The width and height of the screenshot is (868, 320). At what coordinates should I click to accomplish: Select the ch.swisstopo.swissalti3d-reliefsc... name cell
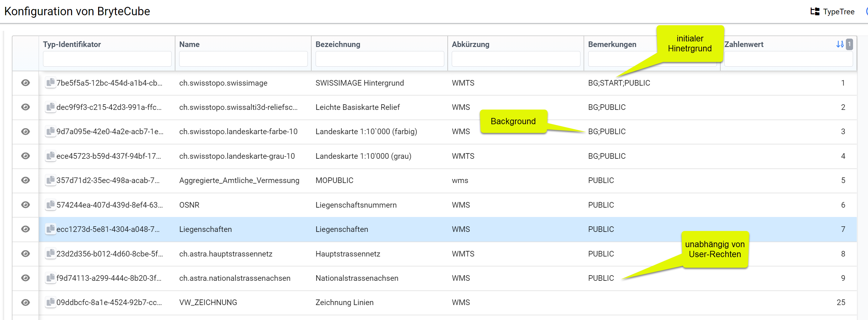(x=238, y=107)
